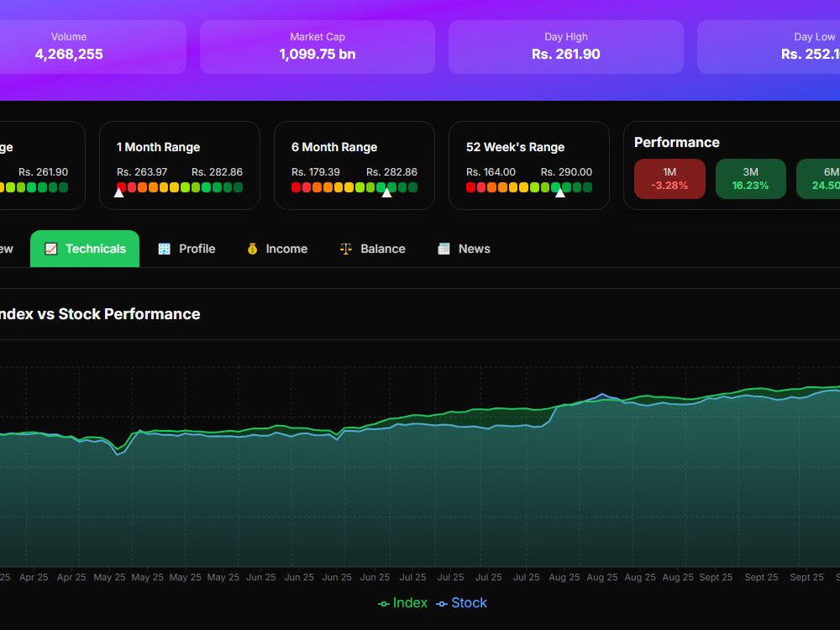840x630 pixels.
Task: Click the 52 Week's Range heading
Action: (x=516, y=147)
